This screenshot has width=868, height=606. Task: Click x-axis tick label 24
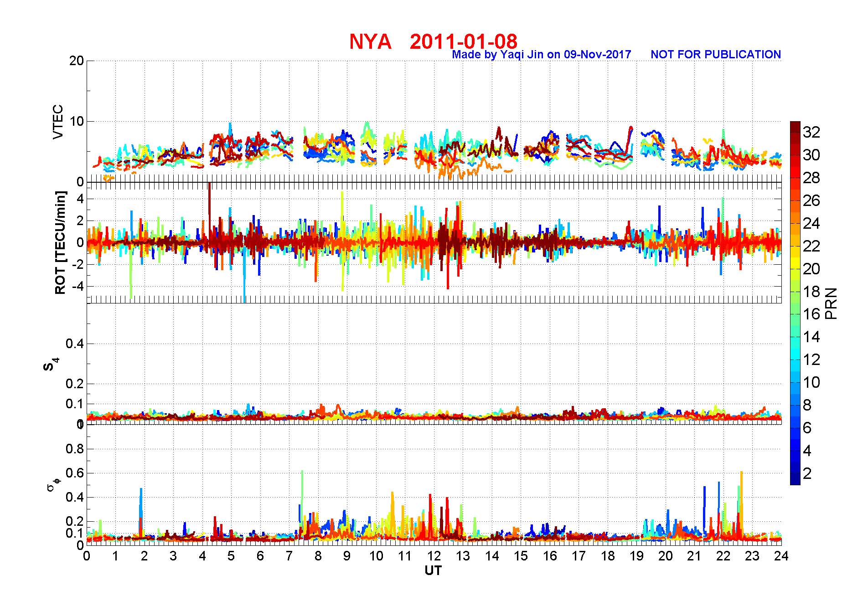pyautogui.click(x=781, y=556)
